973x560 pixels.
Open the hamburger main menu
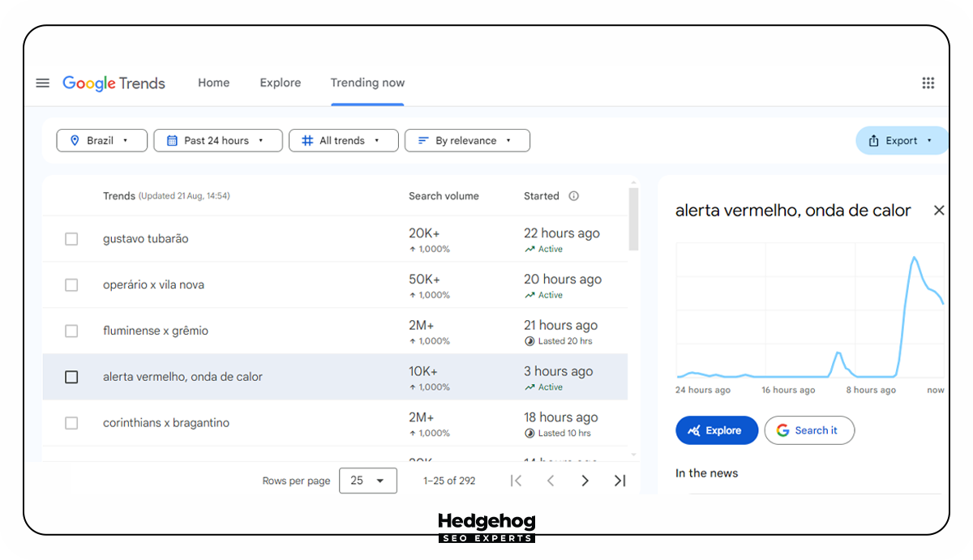[43, 83]
